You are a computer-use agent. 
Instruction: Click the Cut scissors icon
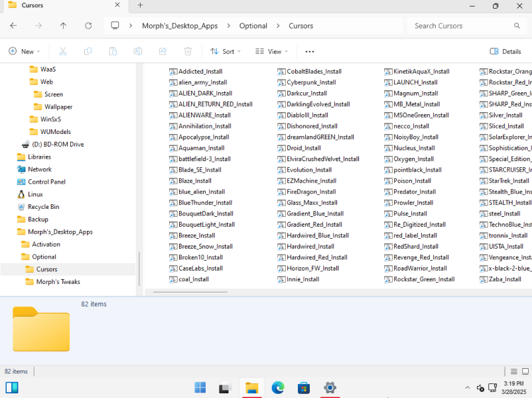point(63,52)
